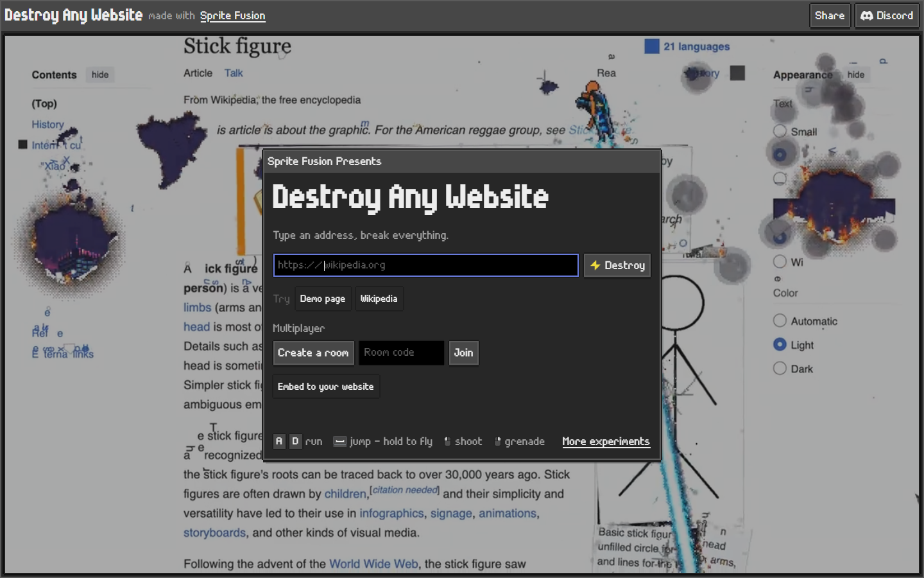Select the Small text size radio button
This screenshot has width=924, height=578.
[x=780, y=131]
